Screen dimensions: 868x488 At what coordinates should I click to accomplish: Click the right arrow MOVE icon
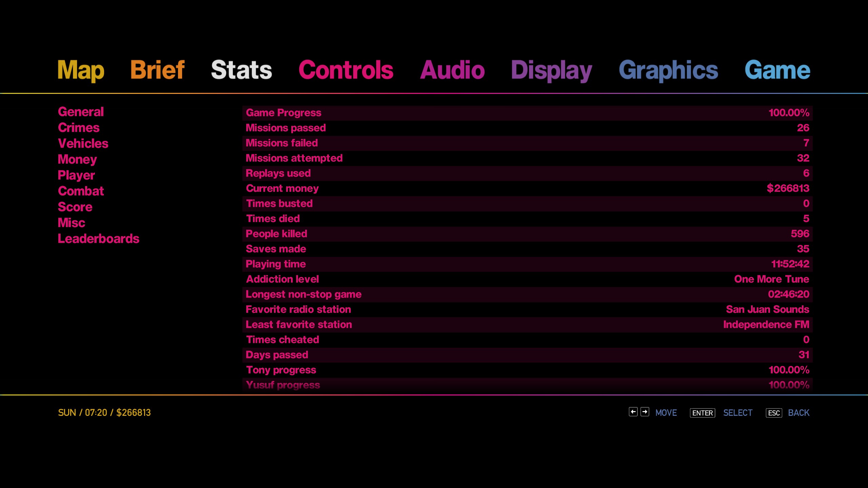coord(644,412)
